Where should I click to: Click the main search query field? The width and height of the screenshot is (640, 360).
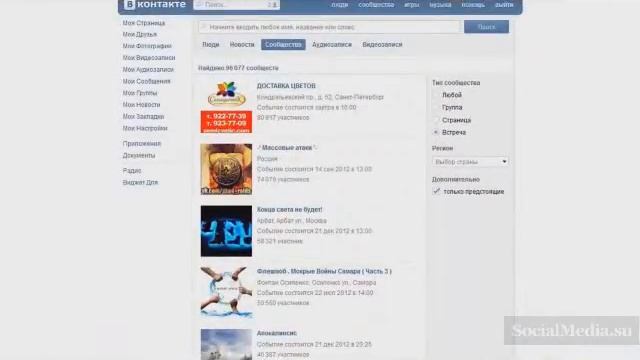pyautogui.click(x=329, y=27)
